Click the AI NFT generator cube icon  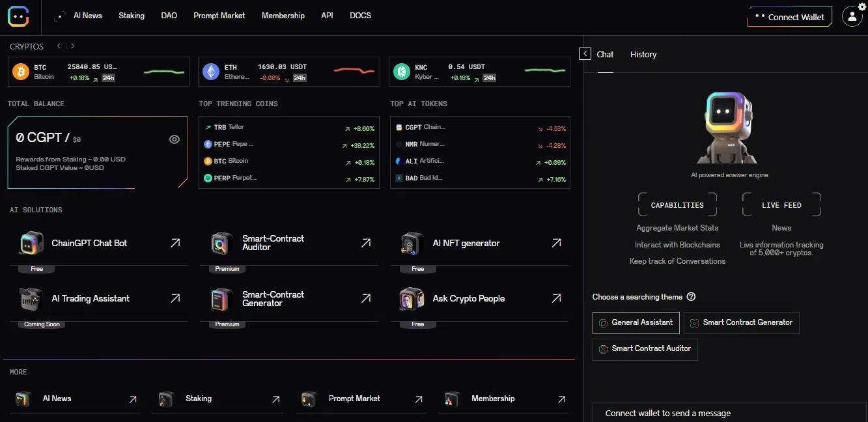click(x=412, y=244)
